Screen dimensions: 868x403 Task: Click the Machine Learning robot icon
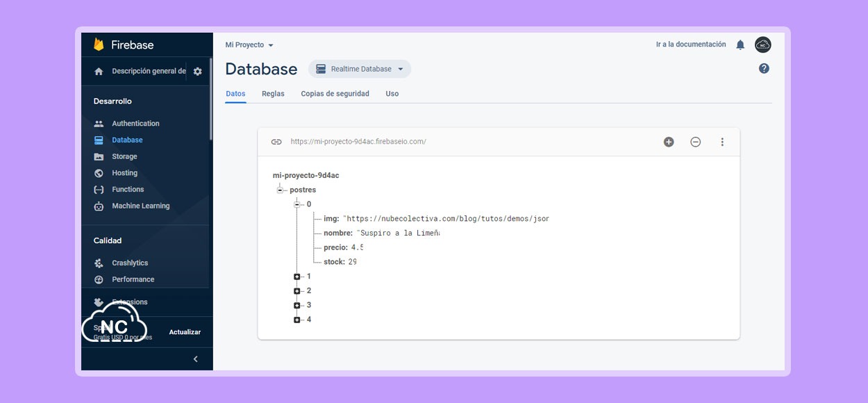pos(99,206)
